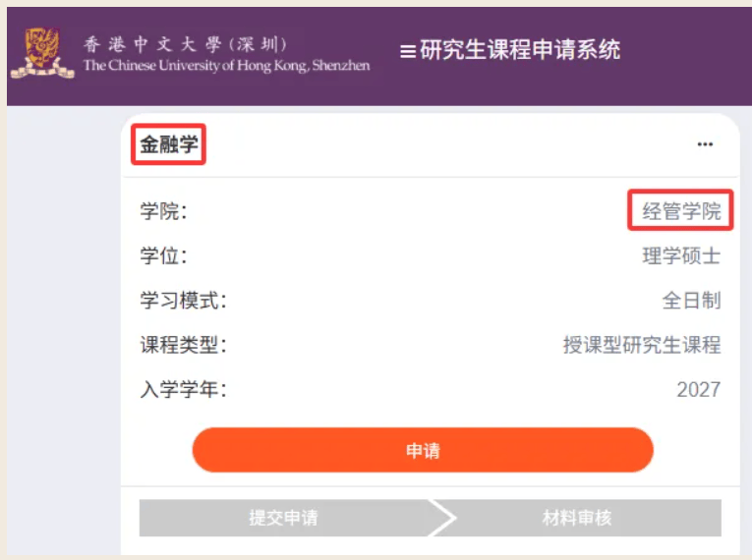
Task: Click the orange 申请 button
Action: click(x=423, y=450)
